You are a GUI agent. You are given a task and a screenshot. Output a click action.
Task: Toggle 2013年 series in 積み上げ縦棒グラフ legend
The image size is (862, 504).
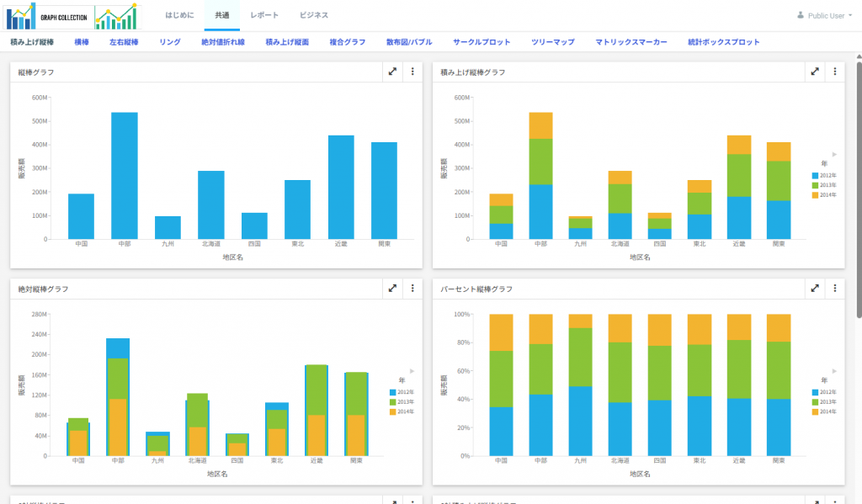tap(824, 185)
